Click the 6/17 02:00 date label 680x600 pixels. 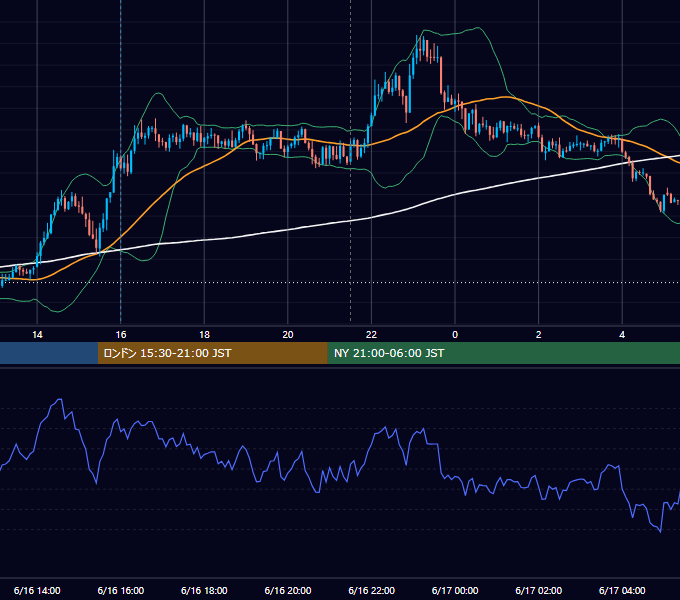pyautogui.click(x=539, y=590)
